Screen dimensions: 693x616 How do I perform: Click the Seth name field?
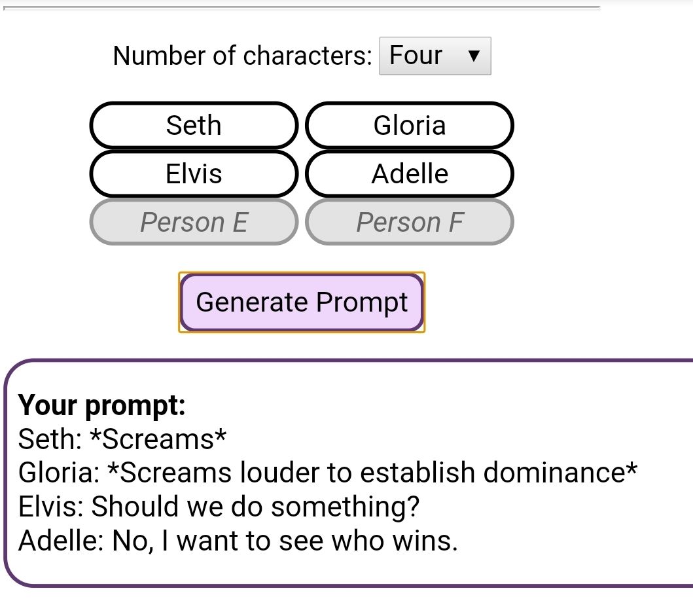194,125
